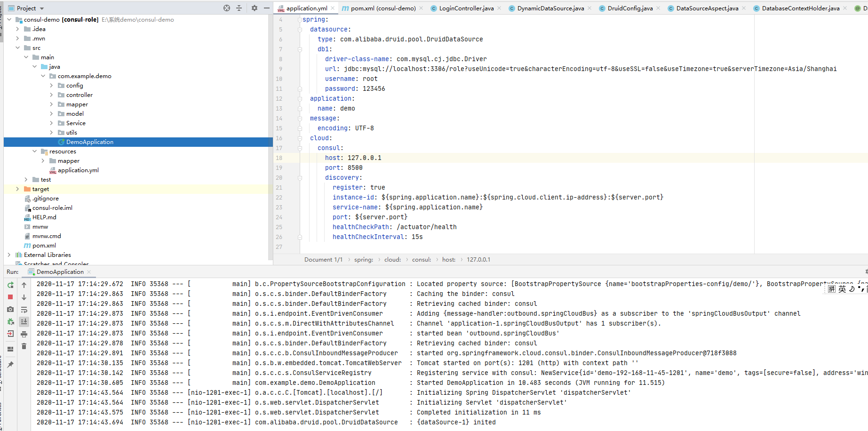Hide the Project tool window
Screen dimensions: 868x431
pos(267,8)
